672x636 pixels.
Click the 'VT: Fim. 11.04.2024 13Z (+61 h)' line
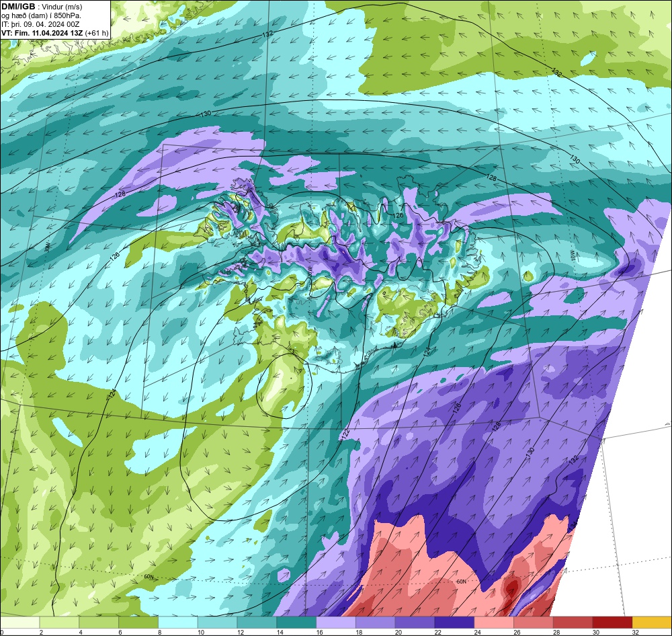coord(55,33)
